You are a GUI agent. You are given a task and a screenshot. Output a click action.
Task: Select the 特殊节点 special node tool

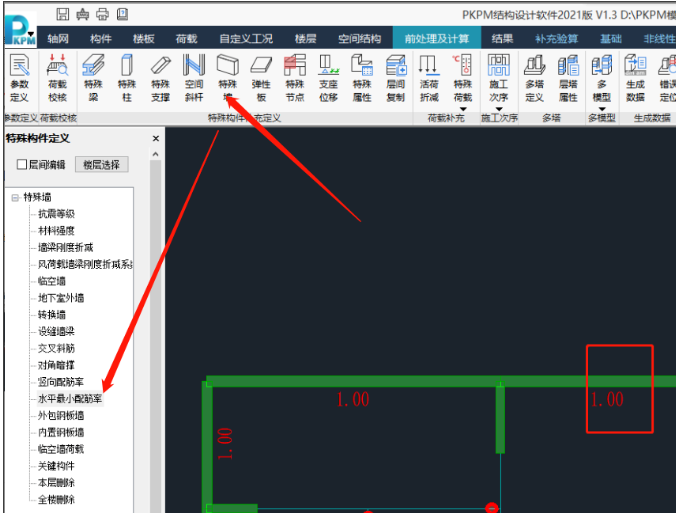point(295,78)
